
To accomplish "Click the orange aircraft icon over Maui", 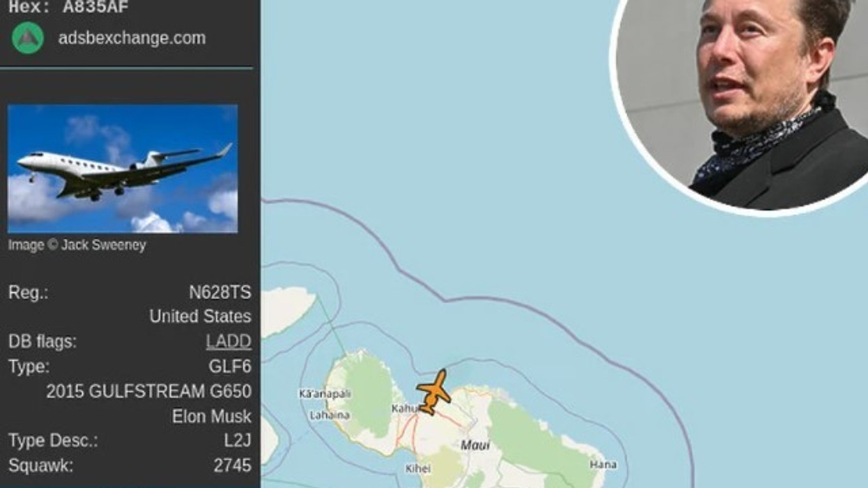I will [x=433, y=392].
